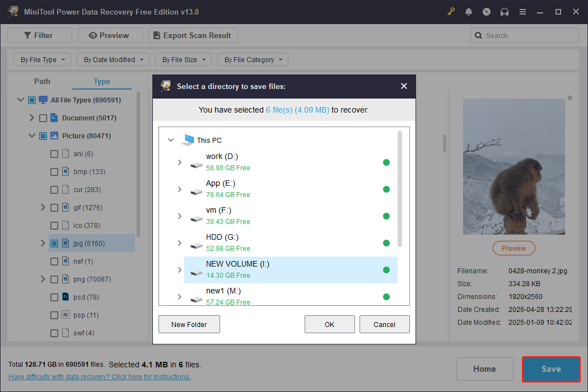Click the vm (F:) drive icon
This screenshot has height=392, width=588.
point(196,219)
